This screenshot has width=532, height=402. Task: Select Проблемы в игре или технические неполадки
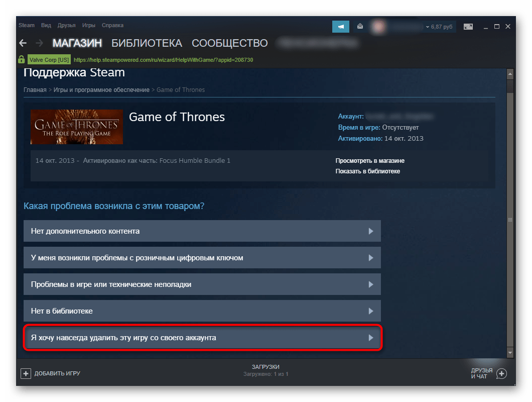pos(202,284)
